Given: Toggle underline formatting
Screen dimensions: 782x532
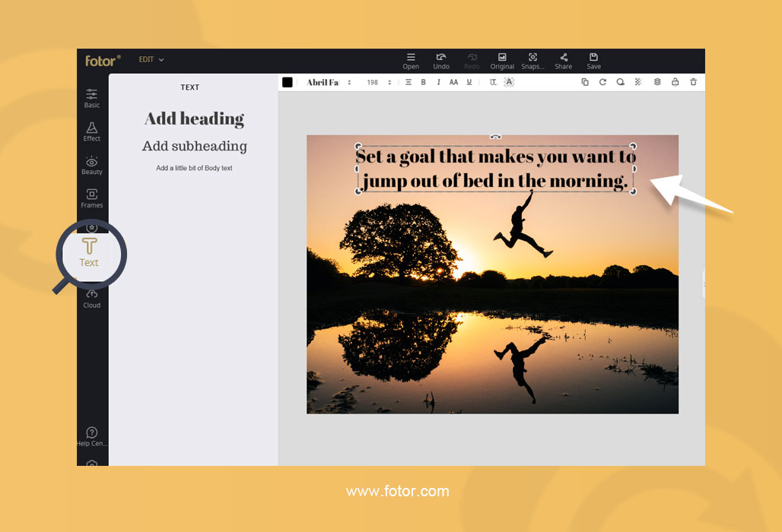Looking at the screenshot, I should (x=469, y=82).
